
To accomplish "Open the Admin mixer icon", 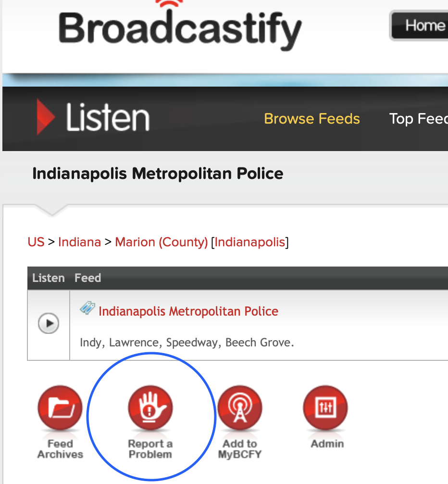I will (327, 409).
